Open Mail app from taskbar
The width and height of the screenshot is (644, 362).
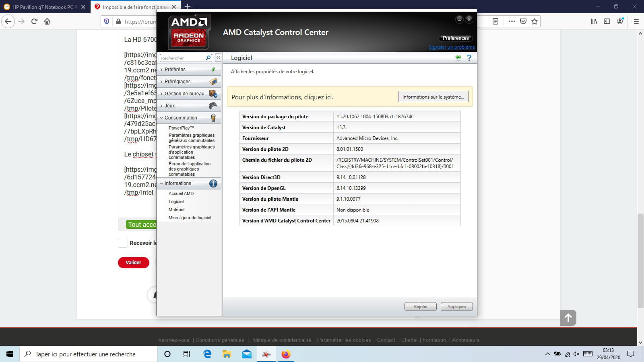tap(246, 354)
